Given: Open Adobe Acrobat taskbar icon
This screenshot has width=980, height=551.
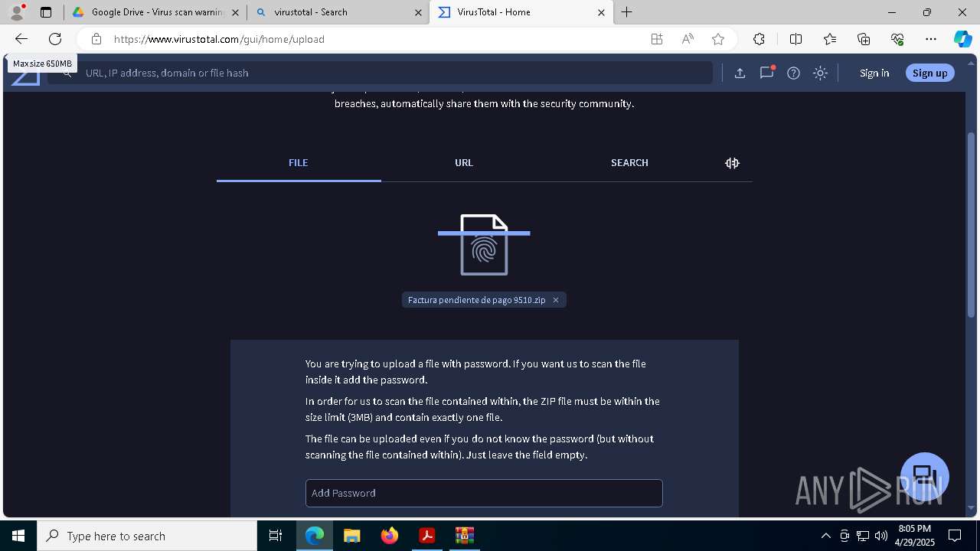Looking at the screenshot, I should (x=426, y=536).
